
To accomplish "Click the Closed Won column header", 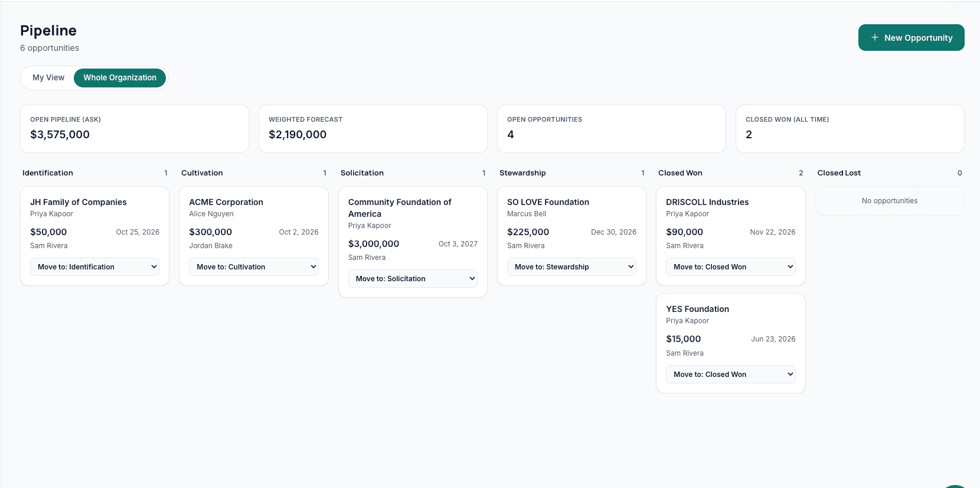I will point(680,173).
